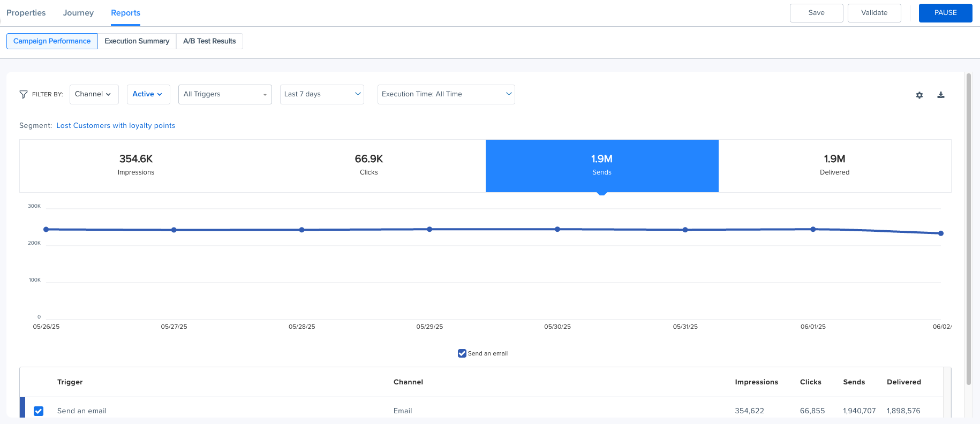Select the 66.9K Clicks metric card
980x424 pixels.
369,166
